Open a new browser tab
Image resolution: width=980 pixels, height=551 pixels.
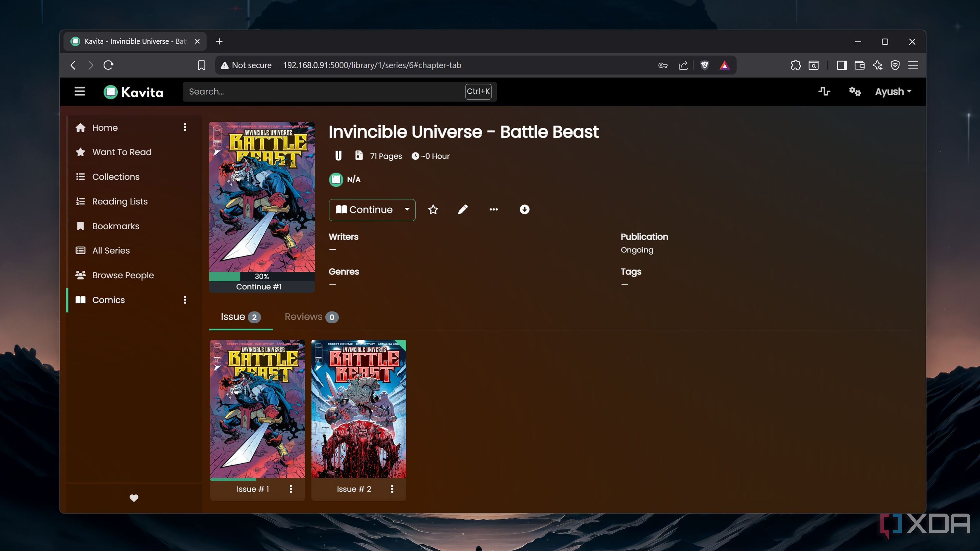219,41
